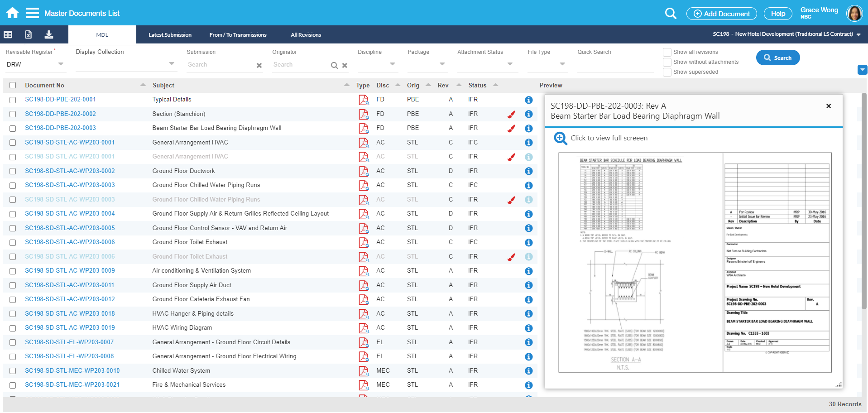Click the grid view icon in toolbar

[x=8, y=34]
